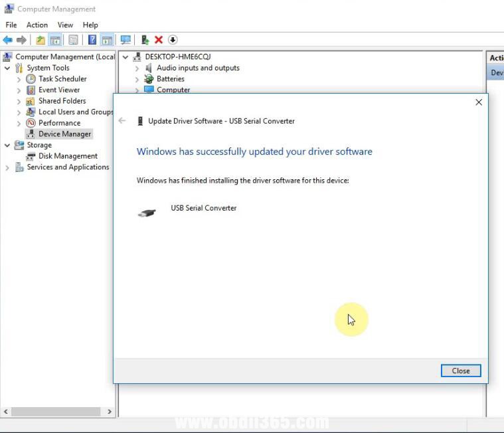Select Computer Management (Local) root node

click(65, 56)
